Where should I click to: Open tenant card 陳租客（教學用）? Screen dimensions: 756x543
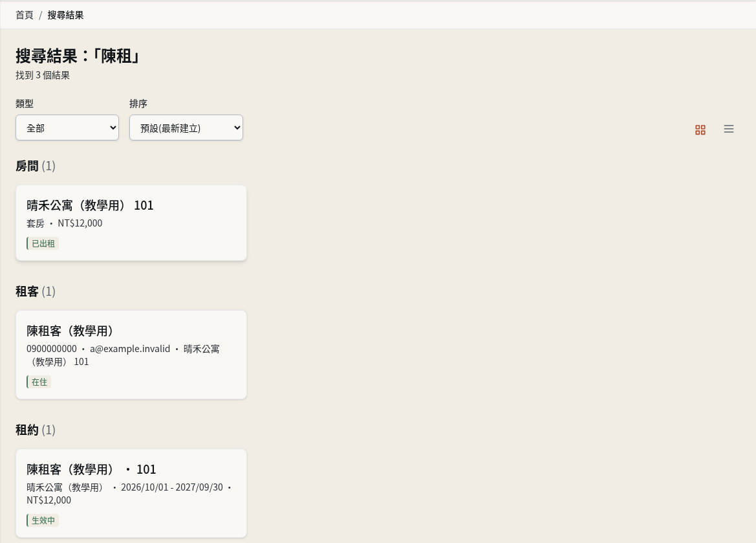tap(131, 355)
